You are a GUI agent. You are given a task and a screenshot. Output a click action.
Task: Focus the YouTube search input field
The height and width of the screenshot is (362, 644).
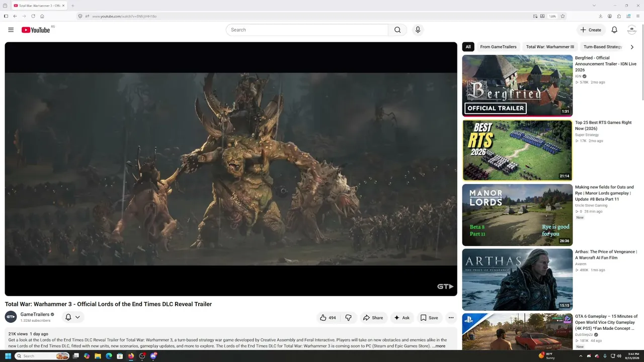coord(307,30)
